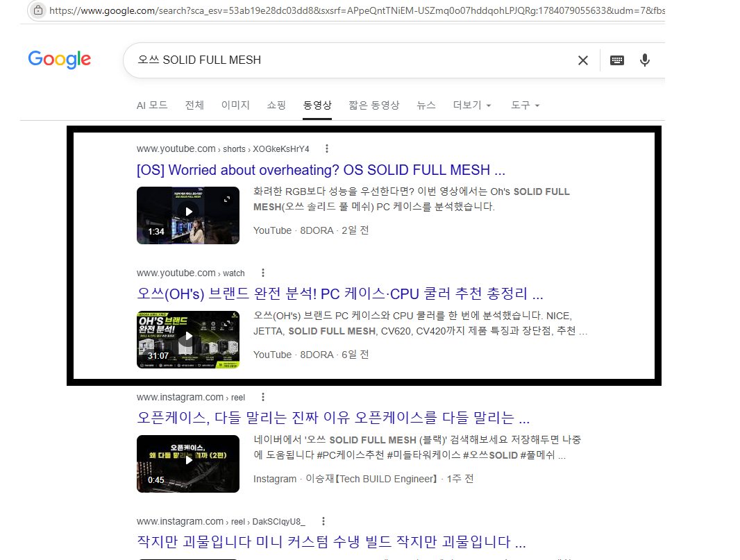740x560 pixels.
Task: Play the 1:34 video thumbnail
Action: [188, 215]
